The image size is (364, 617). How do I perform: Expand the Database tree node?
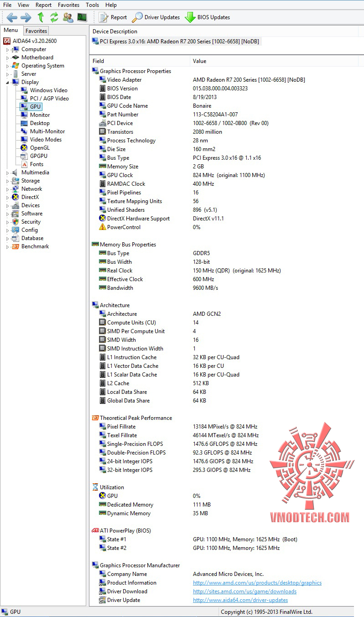point(7,238)
